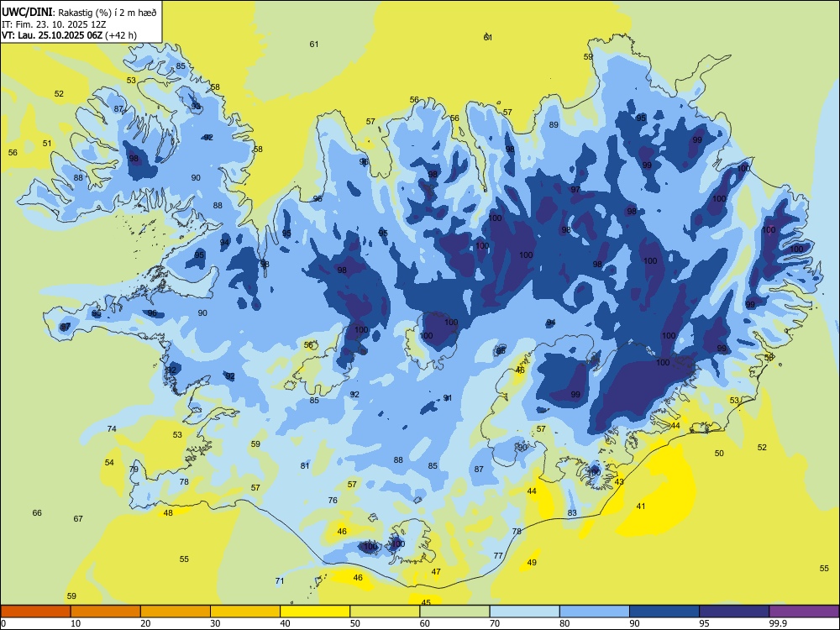Click the legend scale label '90'
840x630 pixels.
pyautogui.click(x=634, y=623)
